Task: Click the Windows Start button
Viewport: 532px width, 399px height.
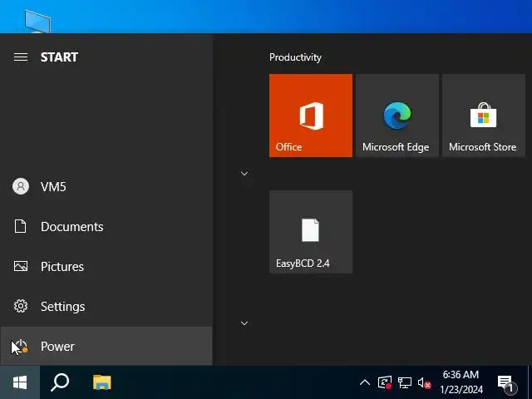Action: tap(20, 382)
